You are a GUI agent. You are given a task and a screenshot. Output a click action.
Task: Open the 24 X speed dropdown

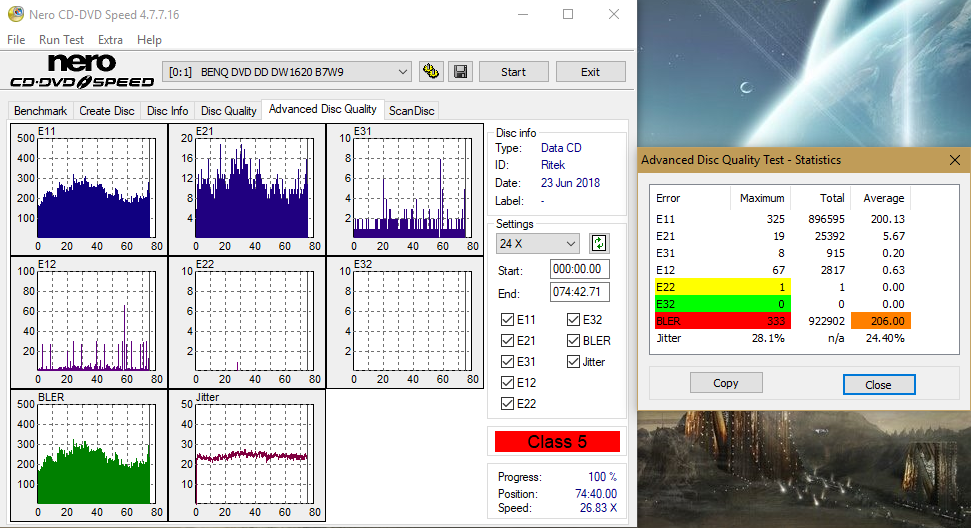click(x=537, y=244)
